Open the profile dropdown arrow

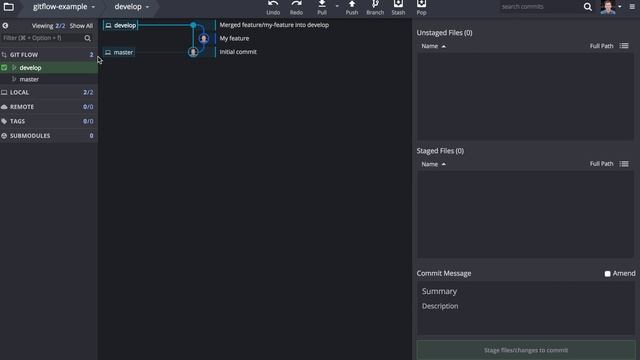click(620, 7)
